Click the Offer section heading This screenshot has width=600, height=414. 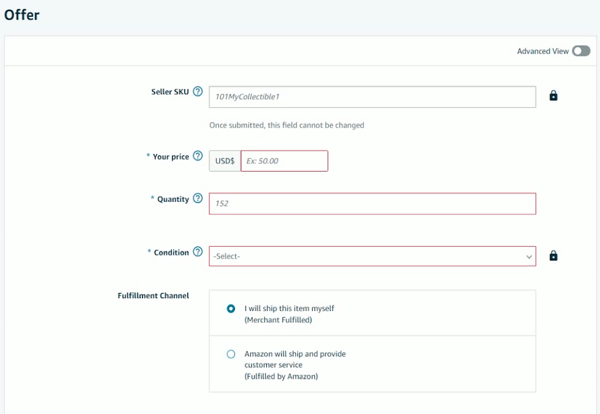(22, 15)
